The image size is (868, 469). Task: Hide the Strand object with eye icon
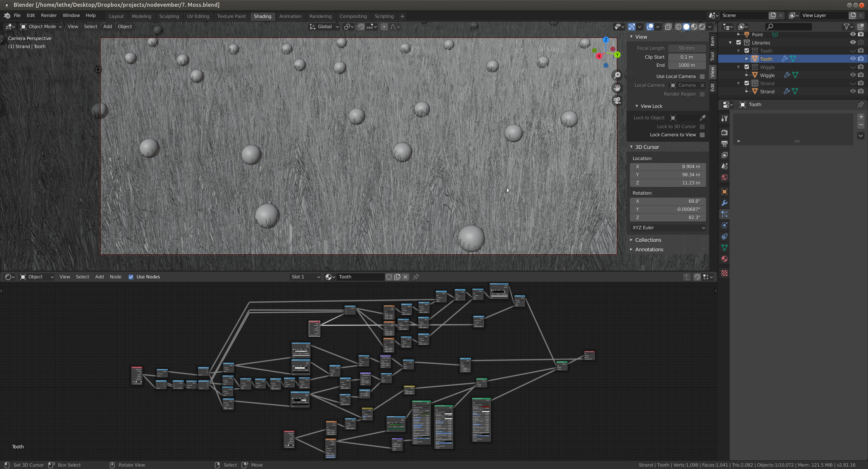coord(853,91)
